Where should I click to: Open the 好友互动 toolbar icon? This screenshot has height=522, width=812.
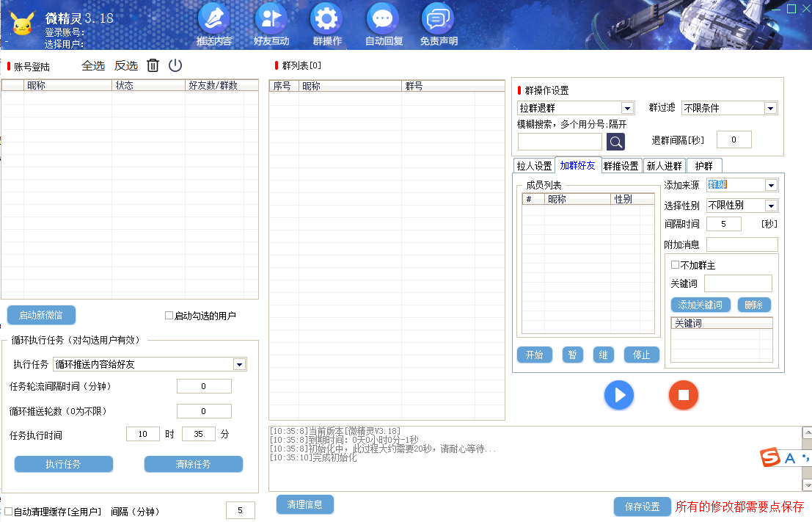(271, 20)
